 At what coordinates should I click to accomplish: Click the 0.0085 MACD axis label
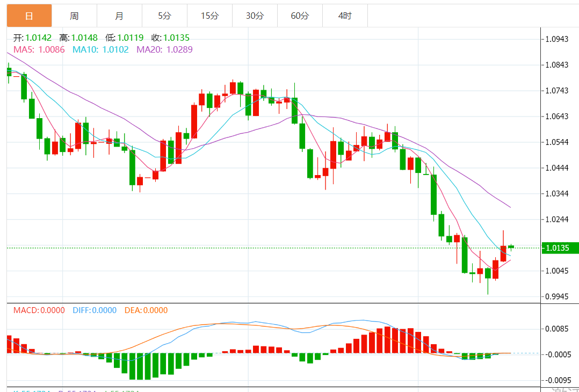point(557,329)
